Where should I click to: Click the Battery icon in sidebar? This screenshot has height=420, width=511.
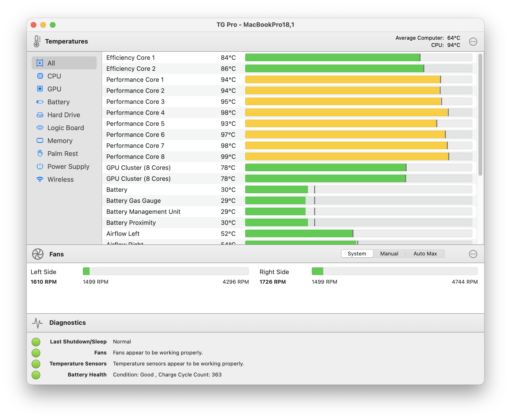point(40,102)
